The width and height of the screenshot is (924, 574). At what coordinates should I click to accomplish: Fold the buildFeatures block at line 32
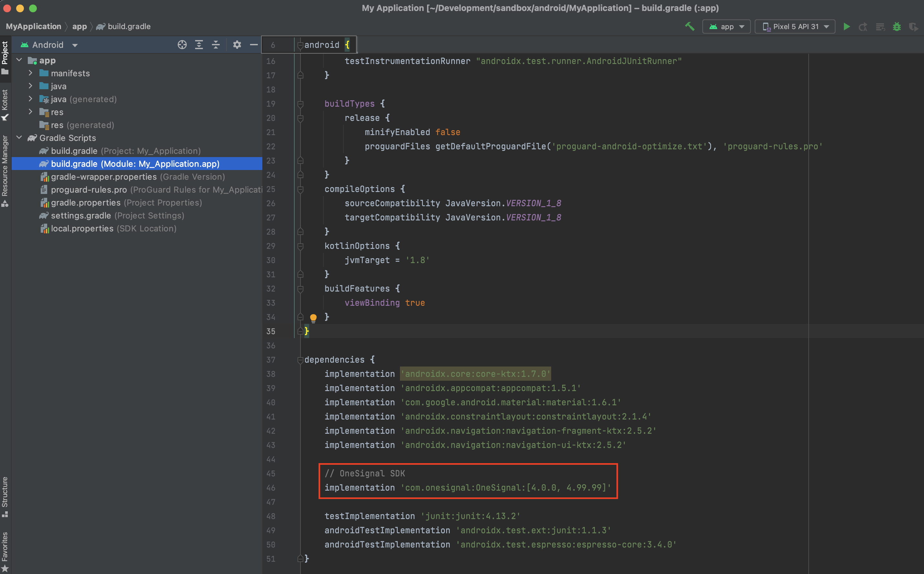tap(300, 289)
